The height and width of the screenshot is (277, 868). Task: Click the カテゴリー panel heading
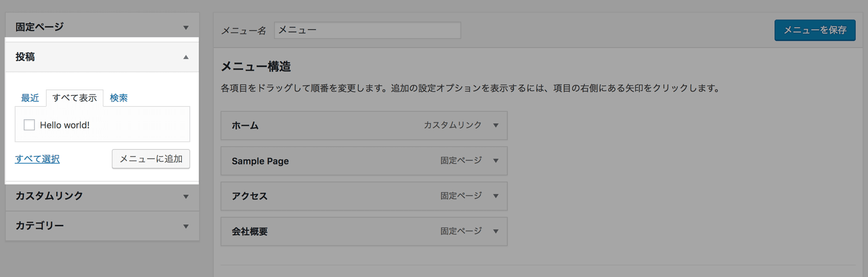click(40, 226)
